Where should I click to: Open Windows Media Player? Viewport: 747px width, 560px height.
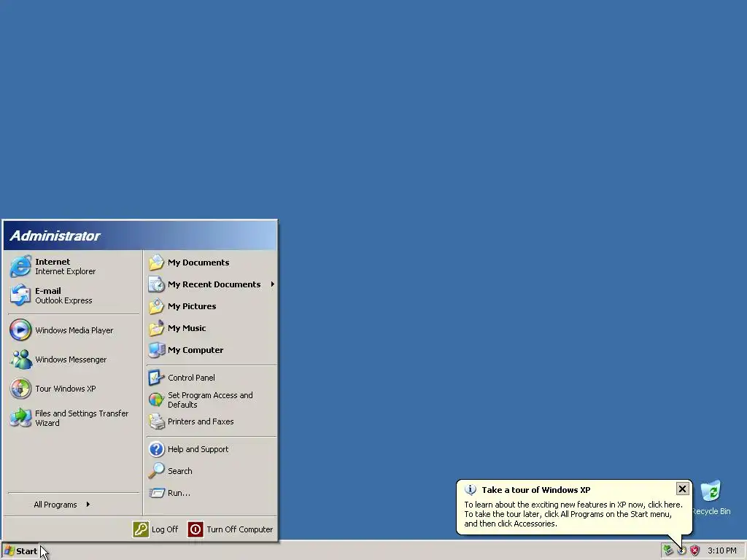coord(74,330)
